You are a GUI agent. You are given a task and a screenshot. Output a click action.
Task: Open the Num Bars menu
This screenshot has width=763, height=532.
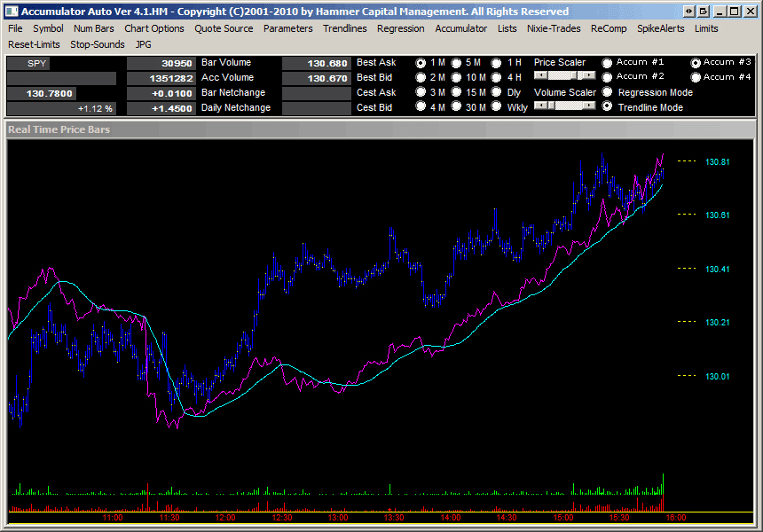pos(93,28)
